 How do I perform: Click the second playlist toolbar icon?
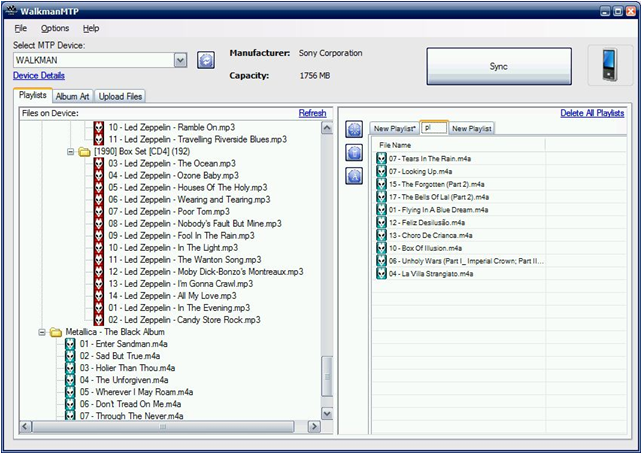pyautogui.click(x=354, y=152)
